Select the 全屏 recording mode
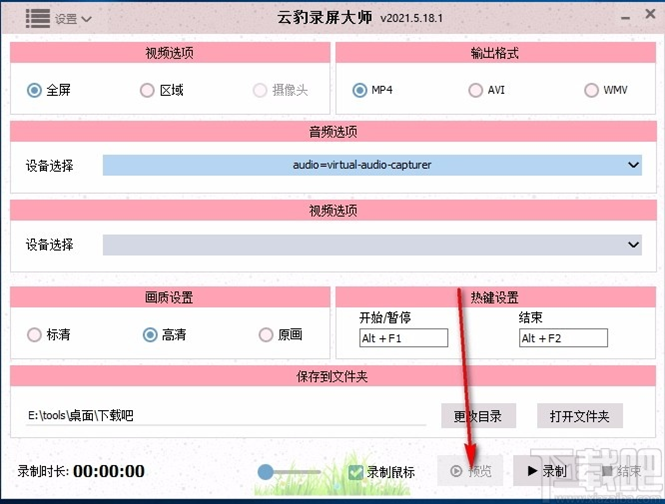This screenshot has width=665, height=504. tap(49, 90)
